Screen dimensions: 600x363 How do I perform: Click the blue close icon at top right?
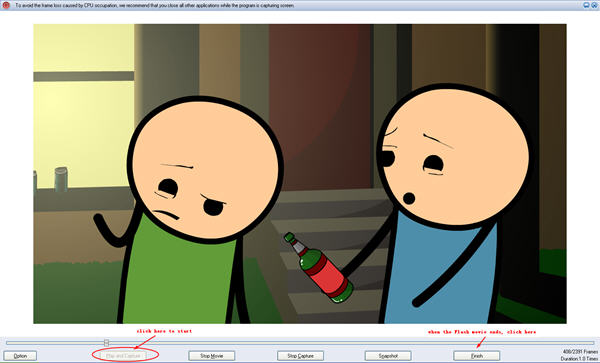[x=594, y=5]
